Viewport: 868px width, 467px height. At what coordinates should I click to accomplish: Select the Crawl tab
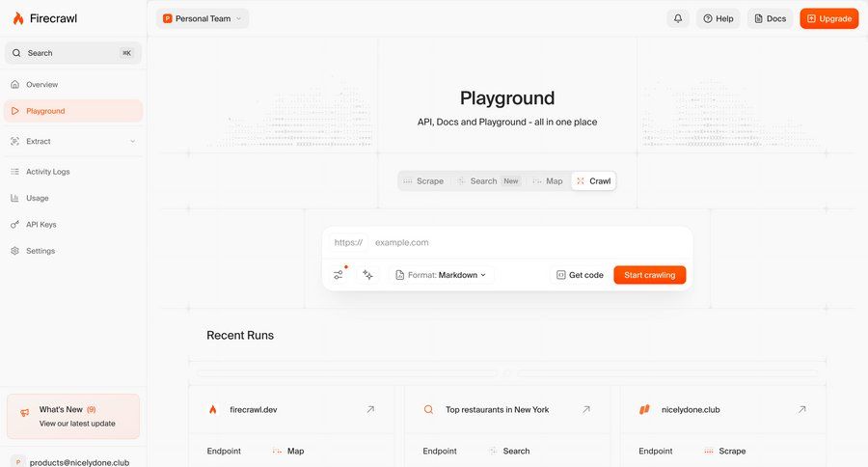[x=593, y=181]
